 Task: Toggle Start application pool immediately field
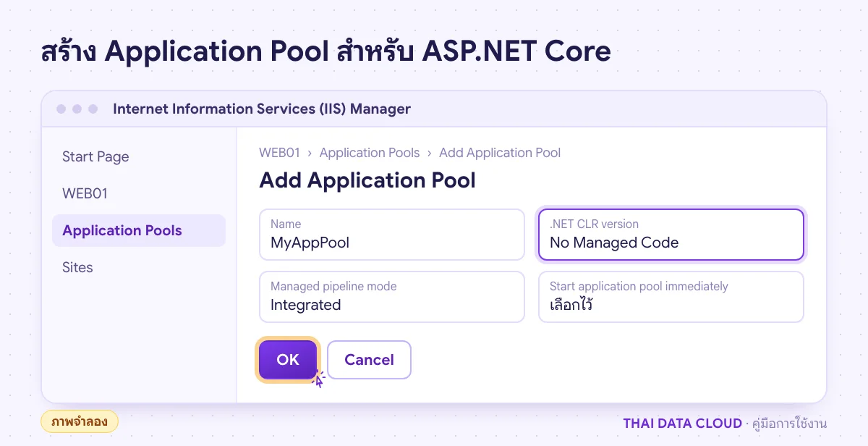[x=671, y=297]
